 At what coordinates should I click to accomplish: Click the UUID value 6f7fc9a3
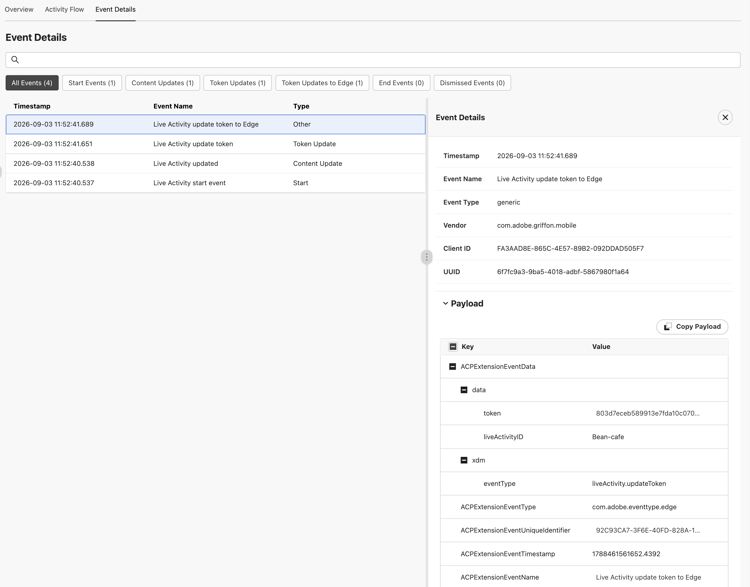[562, 272]
